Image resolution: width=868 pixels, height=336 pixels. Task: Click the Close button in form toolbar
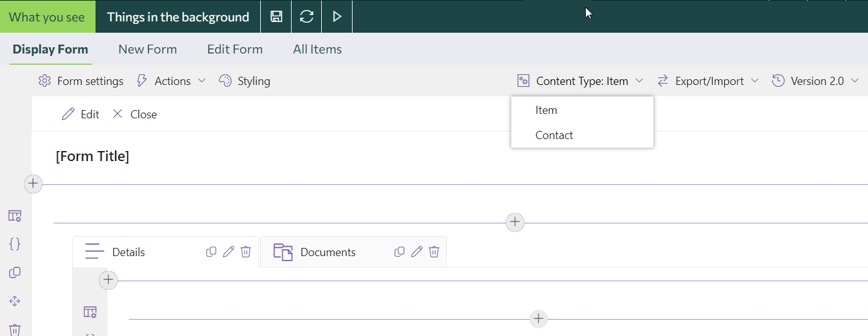[135, 115]
